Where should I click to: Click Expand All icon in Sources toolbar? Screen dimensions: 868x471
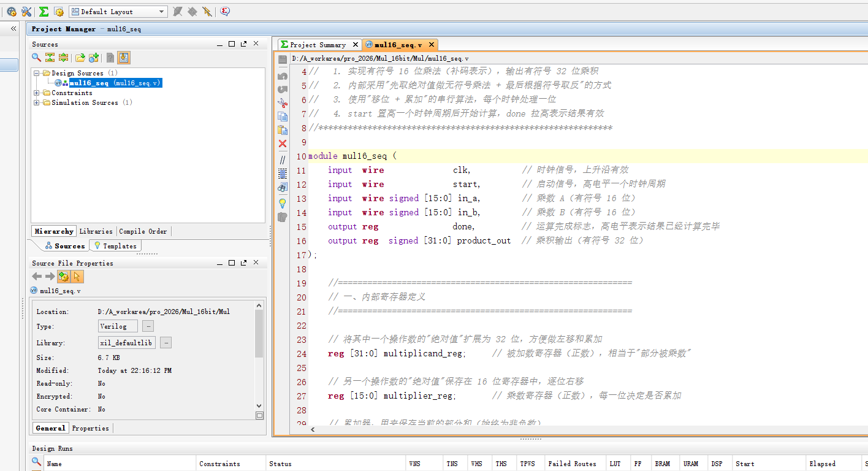[x=63, y=58]
